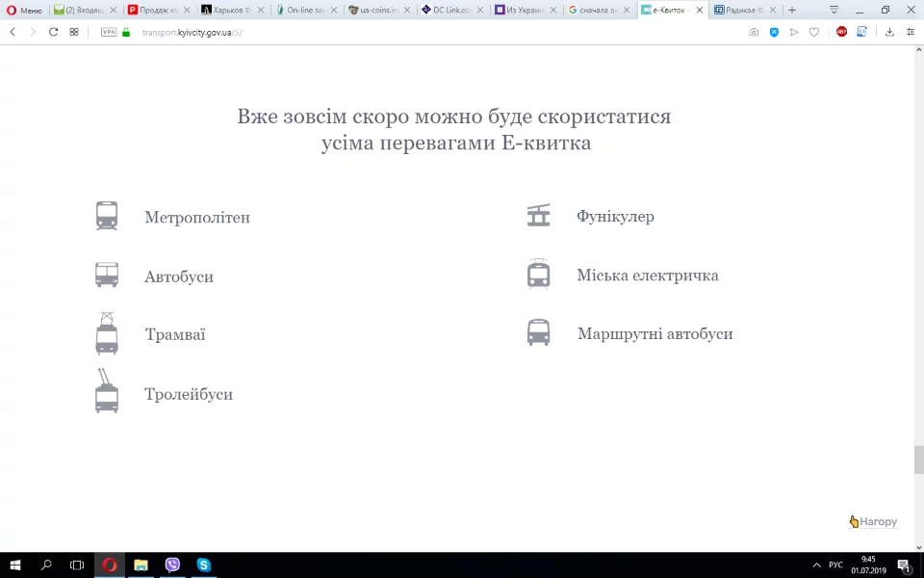Close the е-Квиток tab
Screen dimensions: 924x578
tap(700, 10)
